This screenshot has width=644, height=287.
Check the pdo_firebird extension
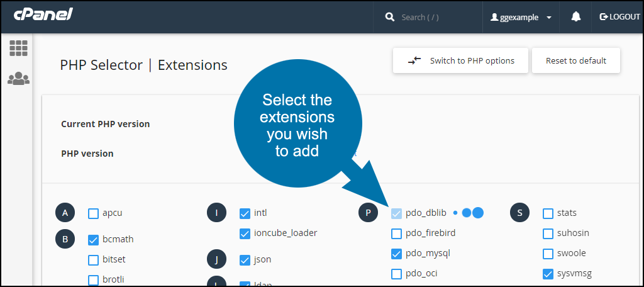click(x=396, y=234)
